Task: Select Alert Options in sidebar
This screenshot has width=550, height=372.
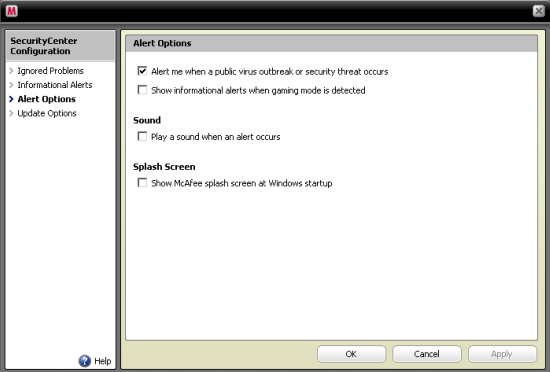Action: pos(46,99)
